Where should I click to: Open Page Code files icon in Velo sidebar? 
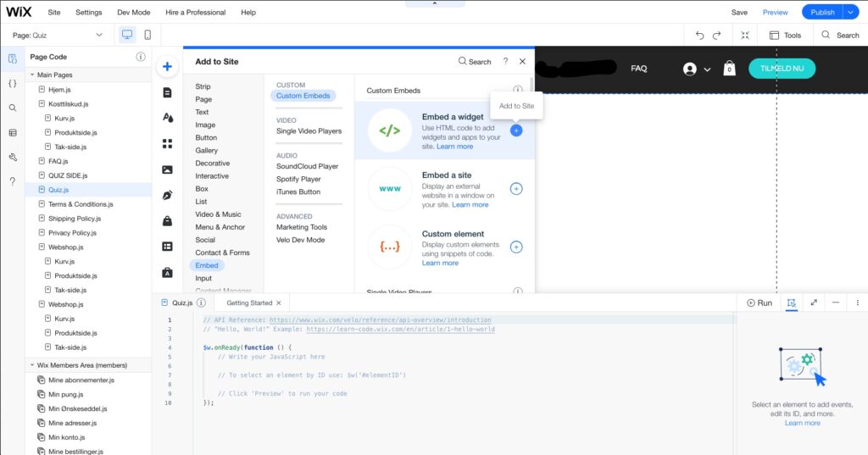(13, 58)
